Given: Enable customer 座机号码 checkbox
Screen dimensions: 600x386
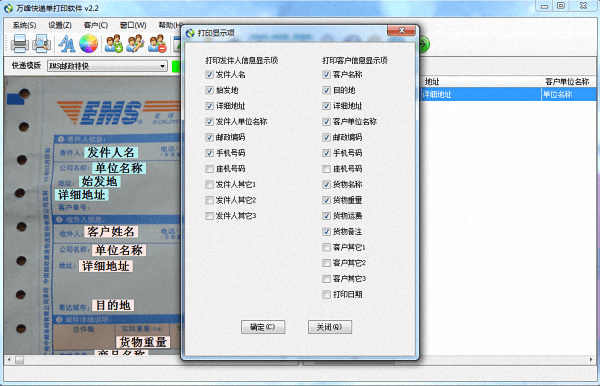Looking at the screenshot, I should click(x=326, y=169).
